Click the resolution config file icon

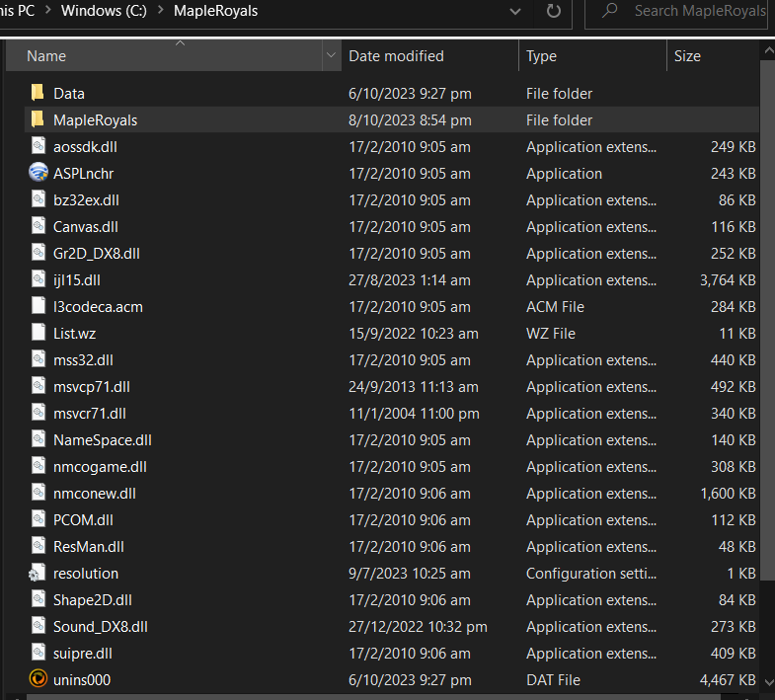(38, 573)
